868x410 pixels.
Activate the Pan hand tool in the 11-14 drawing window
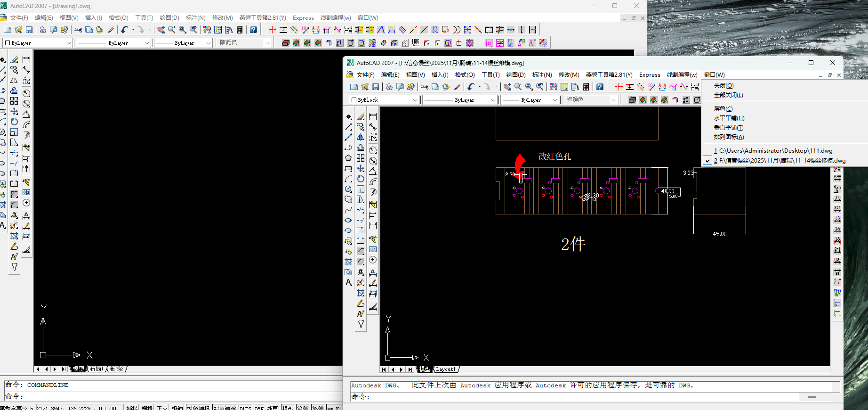click(507, 87)
